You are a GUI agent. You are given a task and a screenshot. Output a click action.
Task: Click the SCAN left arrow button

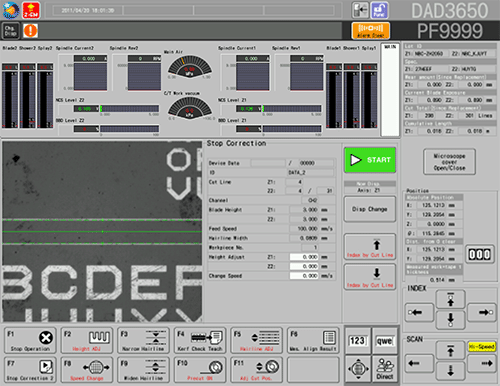(419, 363)
